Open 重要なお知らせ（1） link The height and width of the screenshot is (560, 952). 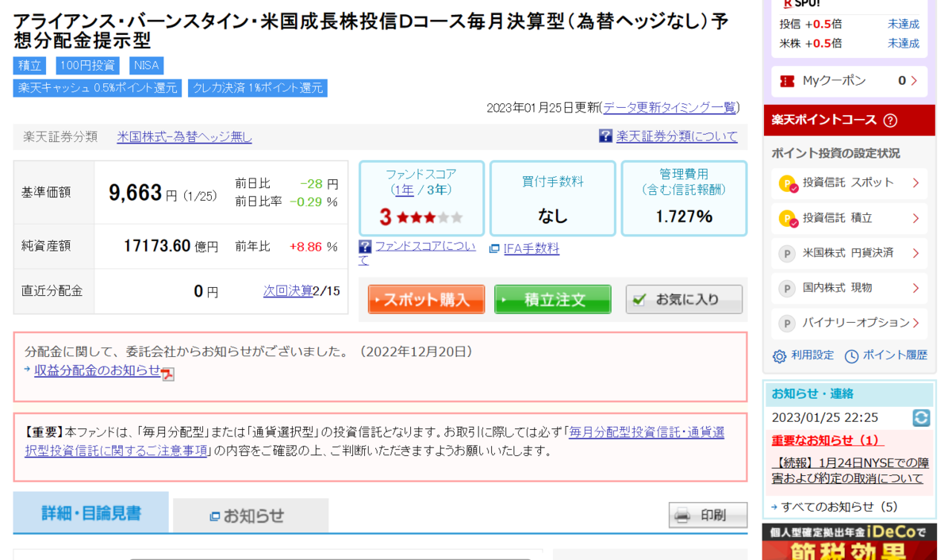click(827, 440)
